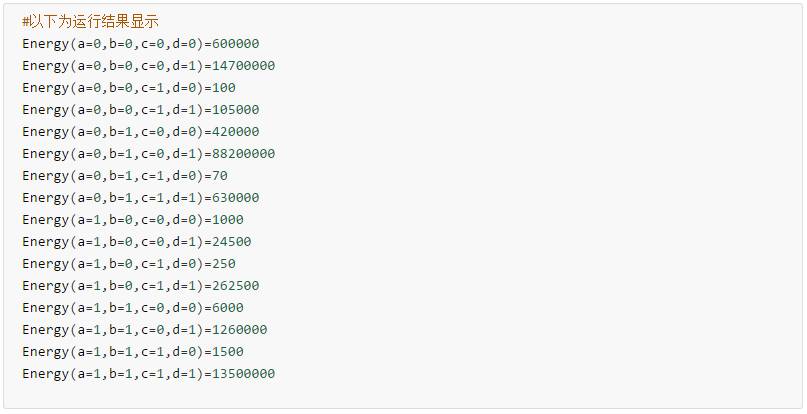Click the result value 70
The image size is (807, 414).
pos(219,176)
